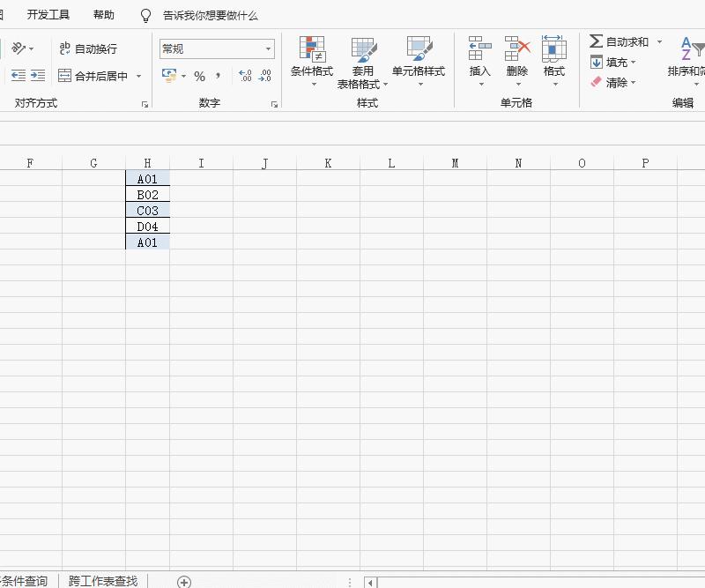This screenshot has height=588, width=705.
Task: Switch to the 跨工作表查找 sheet tab
Action: (102, 581)
